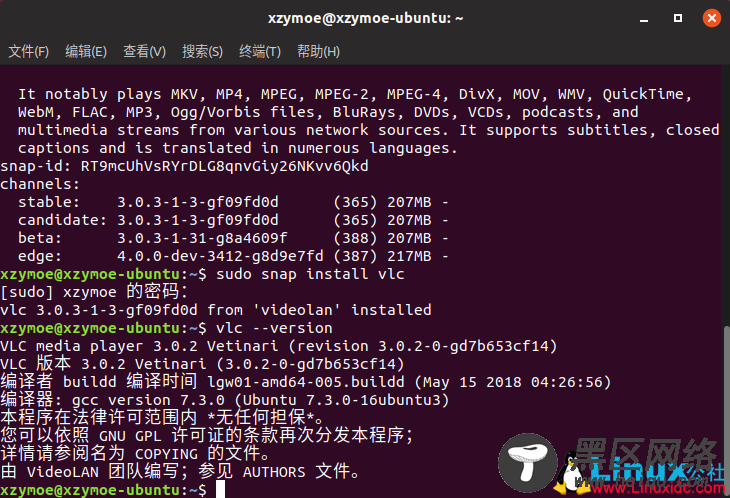Screen dimensions: 730x498
Task: Click the word AUTHORS in the last output line
Action: tap(274, 472)
